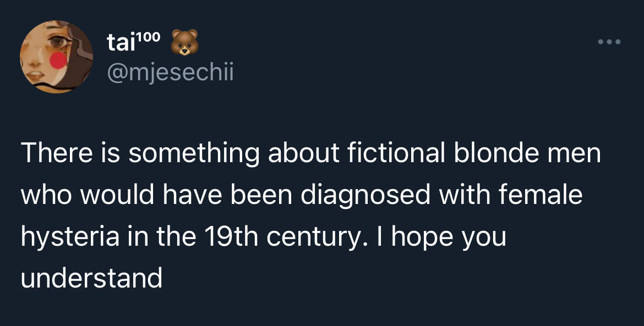Click the word "There" starting the tweet
This screenshot has height=326, width=644.
click(x=54, y=153)
